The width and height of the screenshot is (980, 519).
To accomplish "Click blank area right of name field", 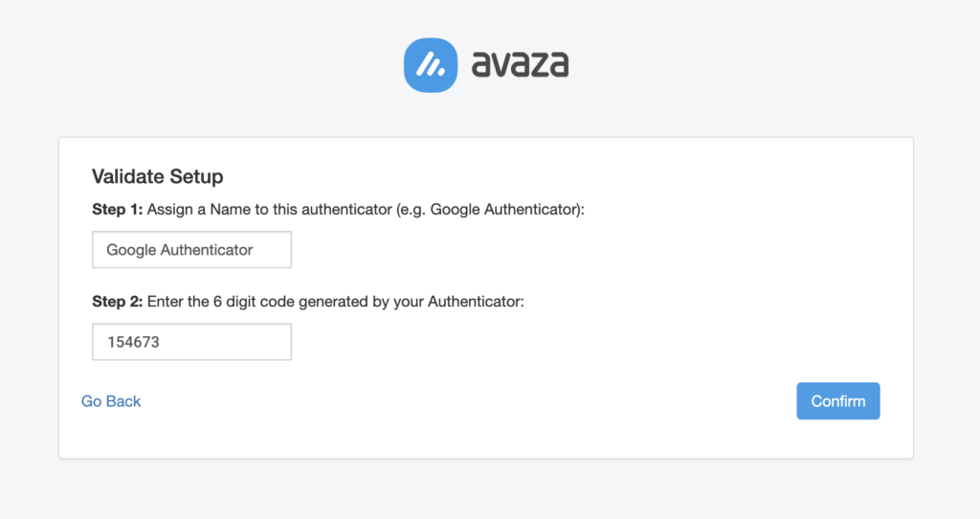I will coord(563,250).
